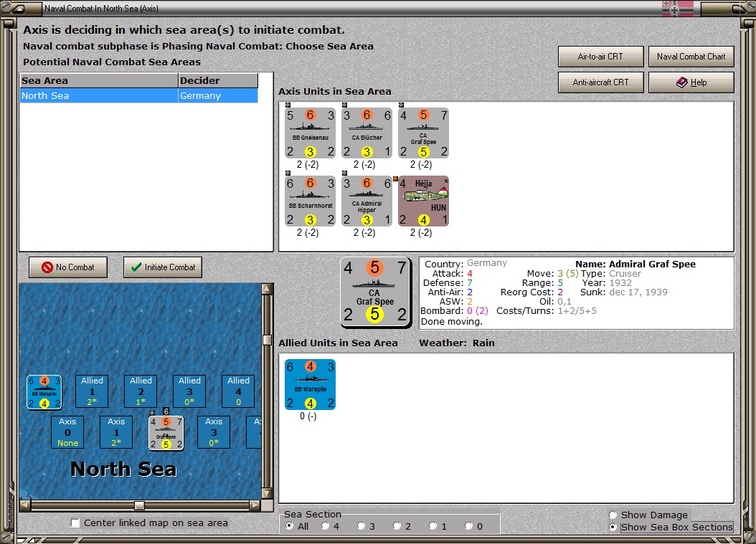
Task: Click the BB Scharnhorst ship counter
Action: [x=310, y=201]
